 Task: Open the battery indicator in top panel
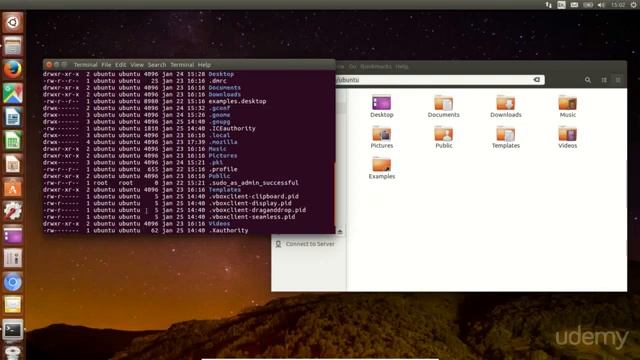pos(588,5)
